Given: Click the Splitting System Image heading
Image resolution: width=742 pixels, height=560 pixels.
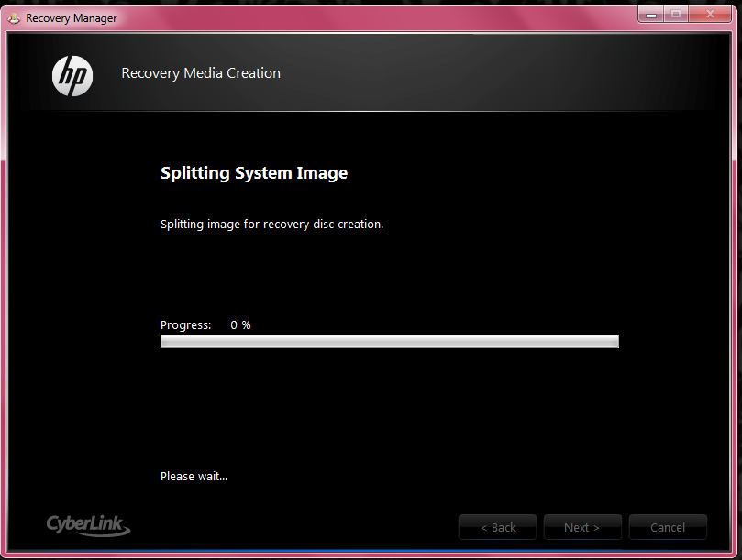Looking at the screenshot, I should pyautogui.click(x=254, y=173).
